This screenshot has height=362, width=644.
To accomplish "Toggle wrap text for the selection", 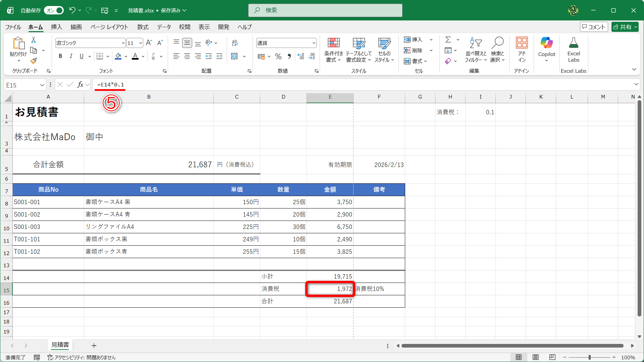I will pos(235,43).
